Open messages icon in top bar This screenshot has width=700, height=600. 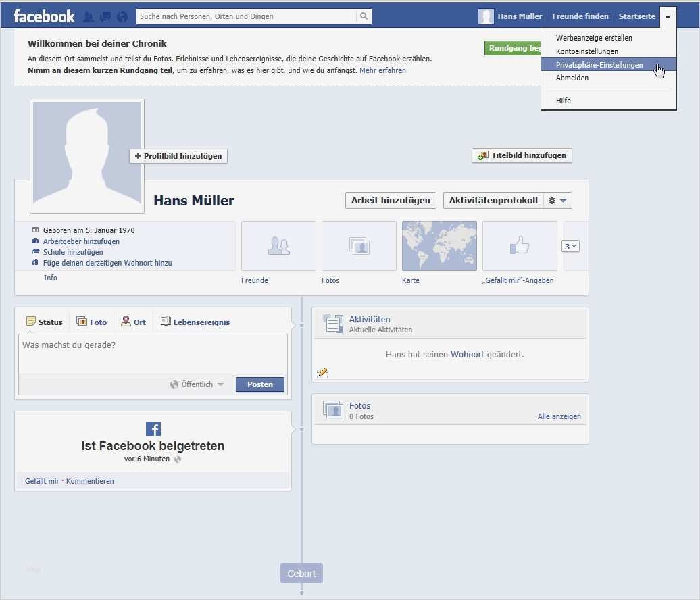tap(105, 17)
